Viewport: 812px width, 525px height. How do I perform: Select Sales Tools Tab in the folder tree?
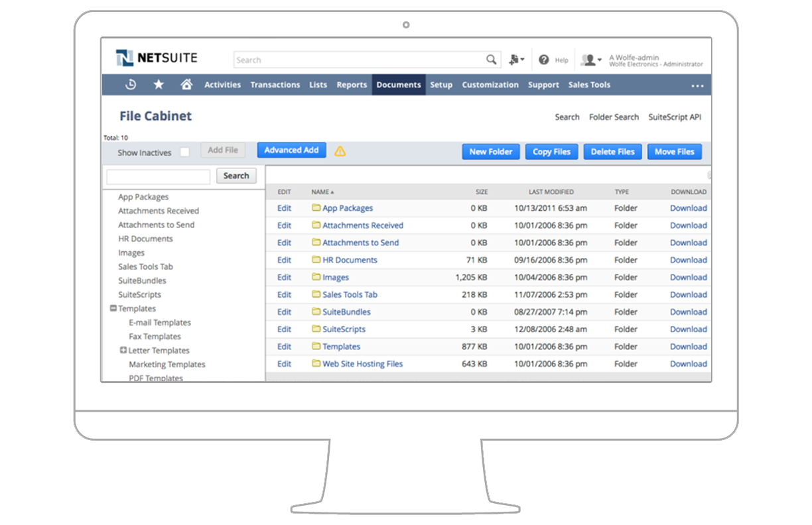[x=145, y=266]
